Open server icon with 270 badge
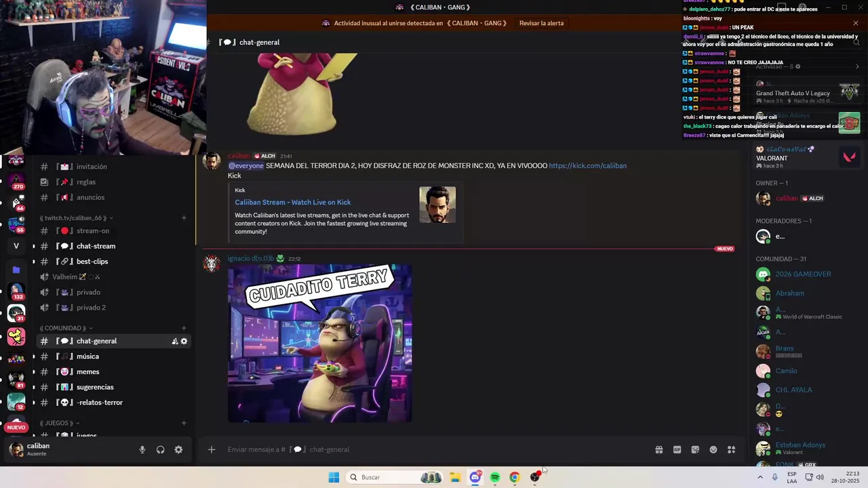 (16, 180)
